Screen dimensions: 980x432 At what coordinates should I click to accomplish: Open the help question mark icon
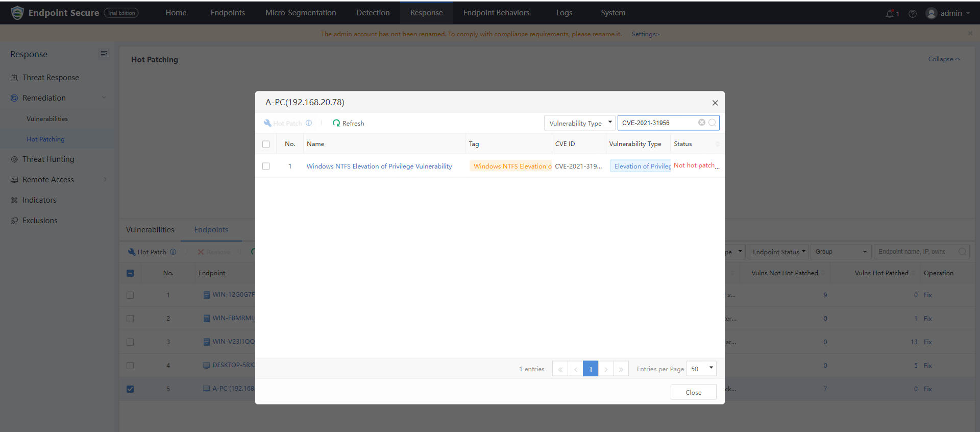pos(913,14)
